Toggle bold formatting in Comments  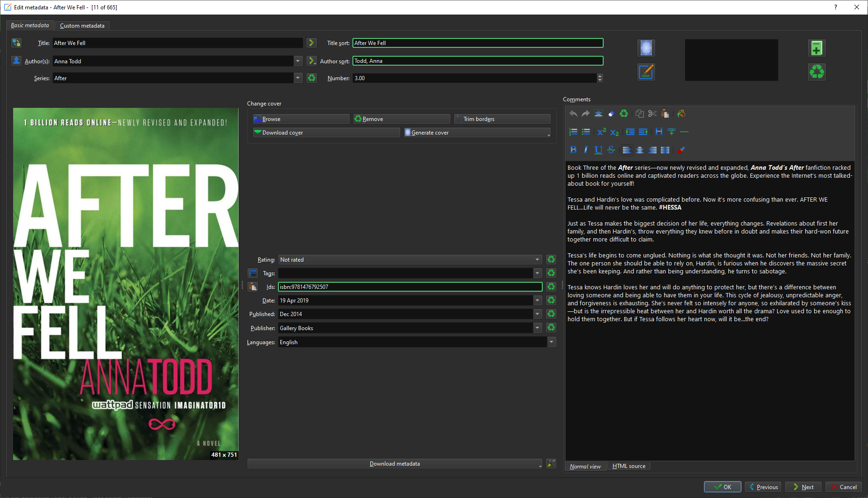(x=573, y=150)
